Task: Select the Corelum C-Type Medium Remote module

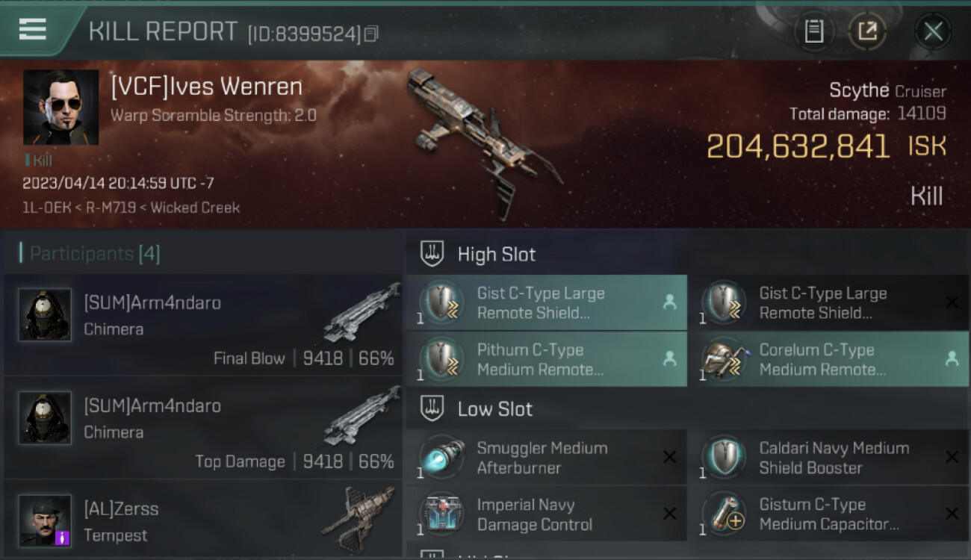Action: 828,359
